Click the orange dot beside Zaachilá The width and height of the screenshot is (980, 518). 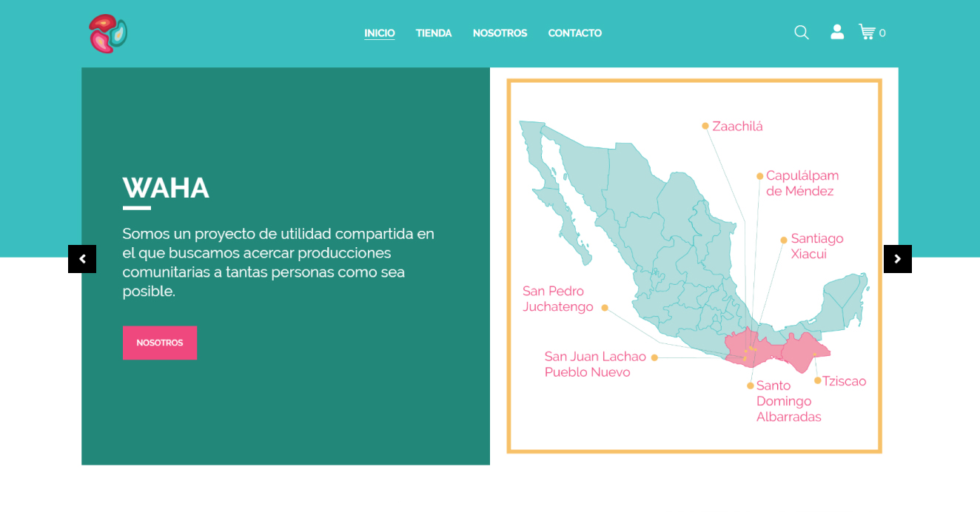click(705, 126)
